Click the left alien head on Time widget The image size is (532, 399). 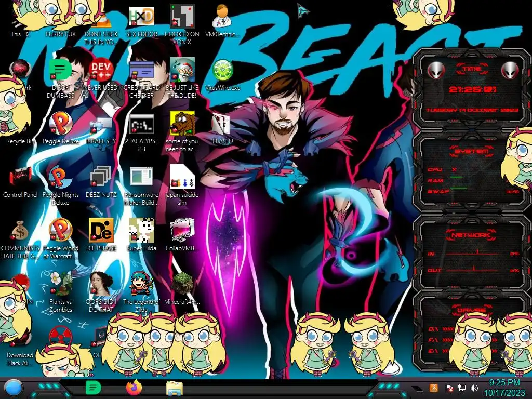tap(435, 70)
